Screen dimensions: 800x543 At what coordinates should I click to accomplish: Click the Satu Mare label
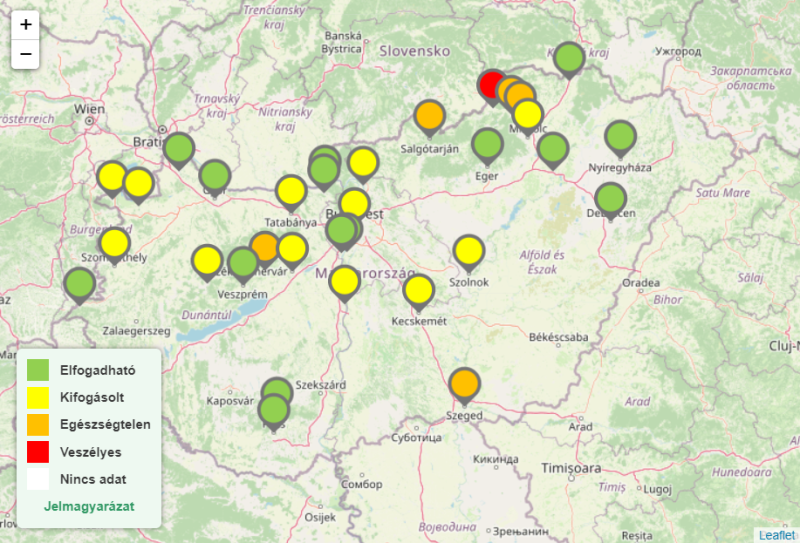pos(723,193)
